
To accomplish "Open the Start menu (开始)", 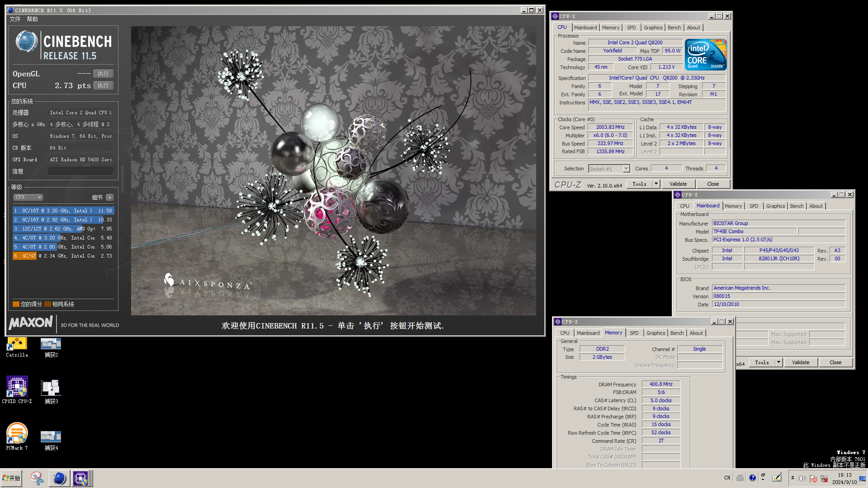I will 11,478.
